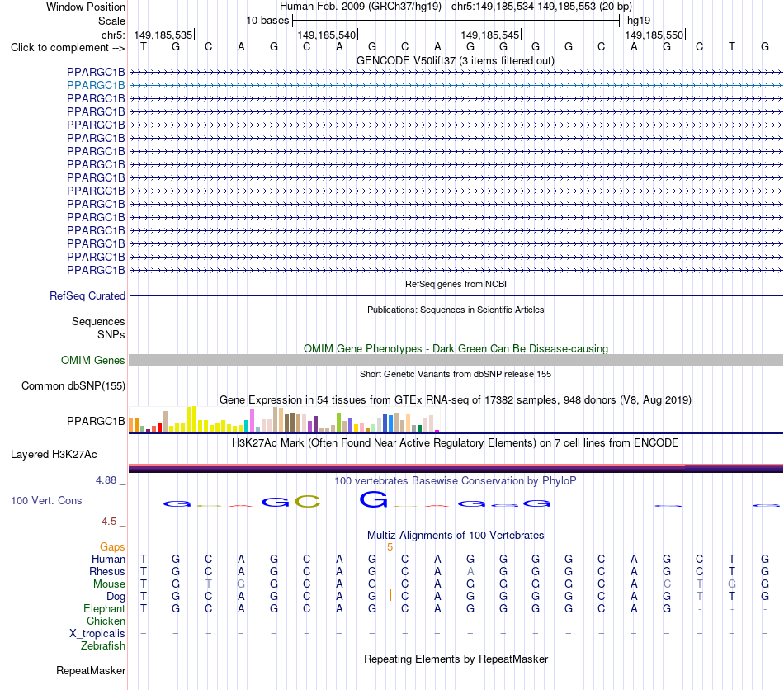Image resolution: width=784 pixels, height=690 pixels.
Task: Click the Scale label
Action: tap(111, 21)
